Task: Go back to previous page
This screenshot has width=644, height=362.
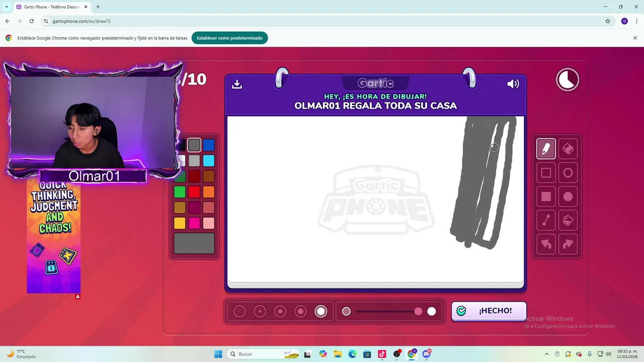Action: [x=7, y=21]
